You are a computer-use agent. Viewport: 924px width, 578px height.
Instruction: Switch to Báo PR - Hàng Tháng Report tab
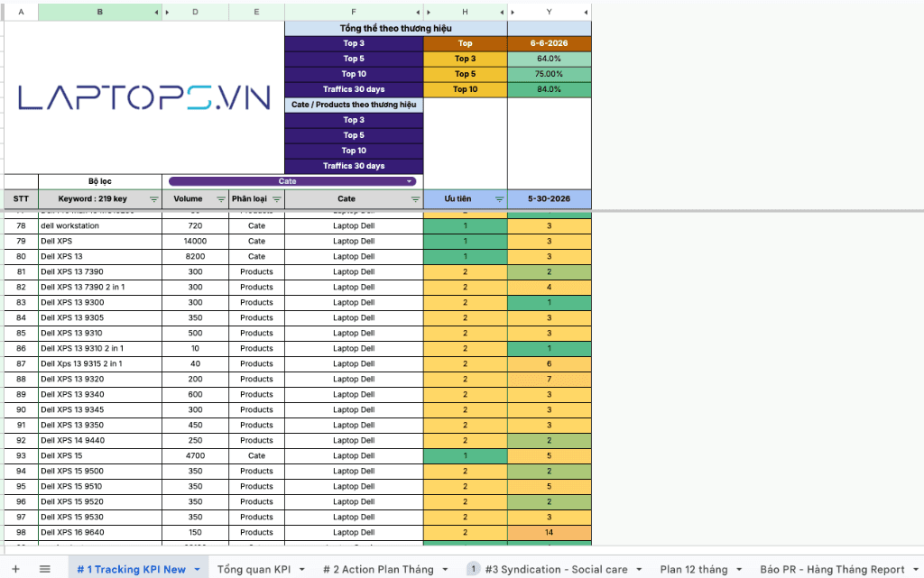coord(832,569)
